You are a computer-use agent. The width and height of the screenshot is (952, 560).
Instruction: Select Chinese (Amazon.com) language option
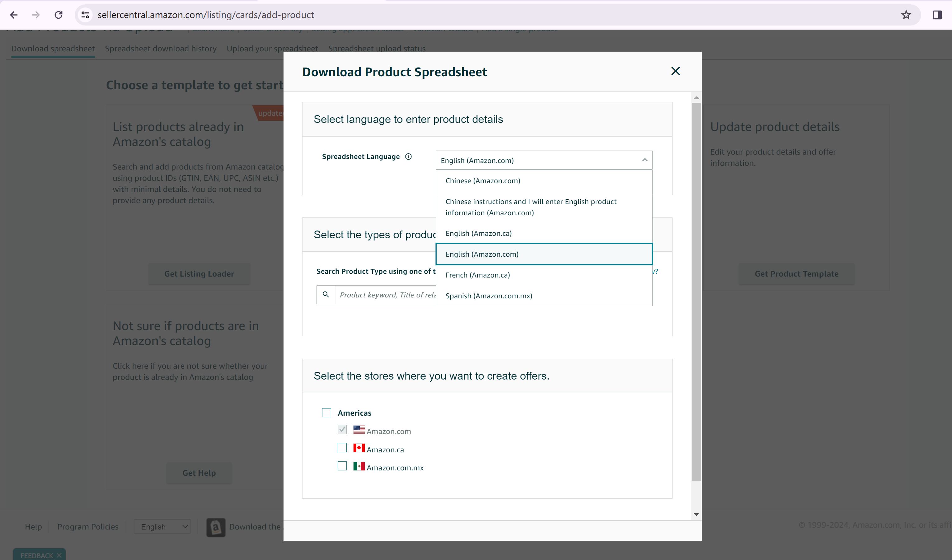point(544,180)
